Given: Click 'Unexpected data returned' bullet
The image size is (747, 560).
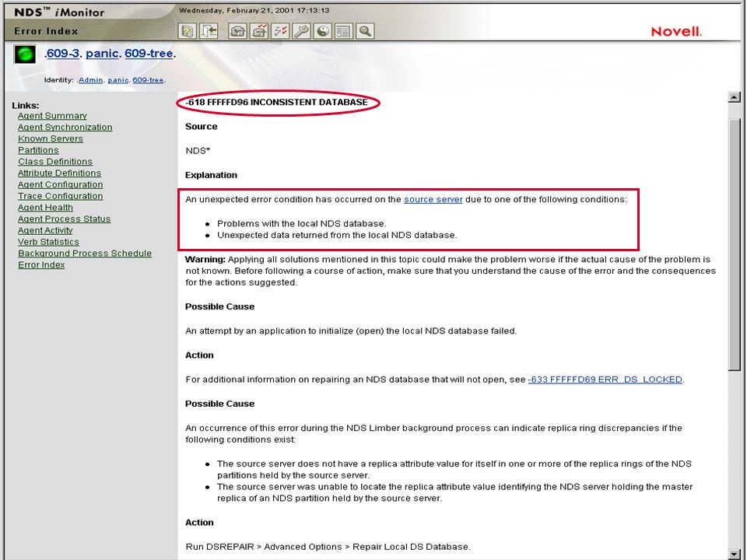Looking at the screenshot, I should 337,235.
